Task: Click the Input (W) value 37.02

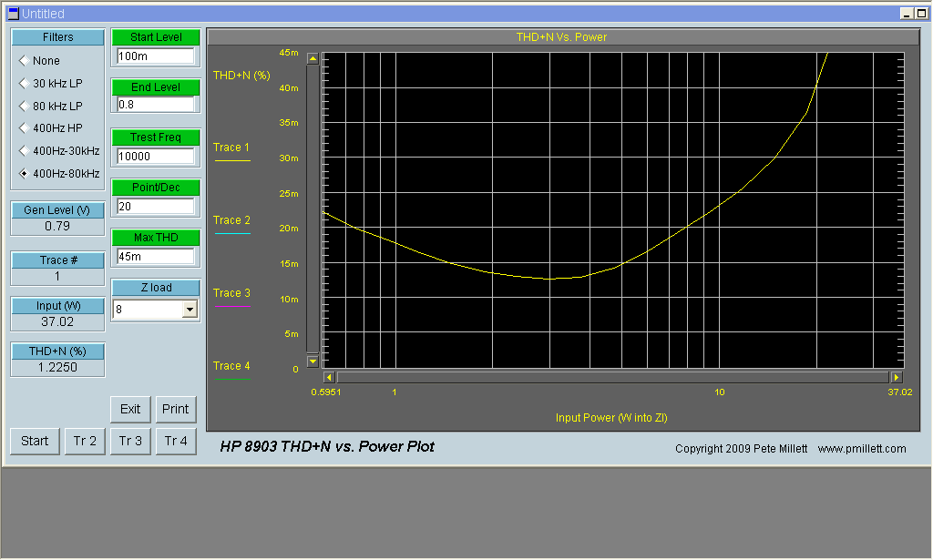Action: point(57,322)
